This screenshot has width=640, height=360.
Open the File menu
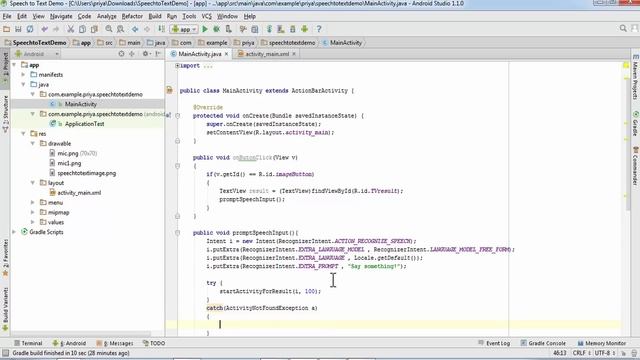(7, 16)
